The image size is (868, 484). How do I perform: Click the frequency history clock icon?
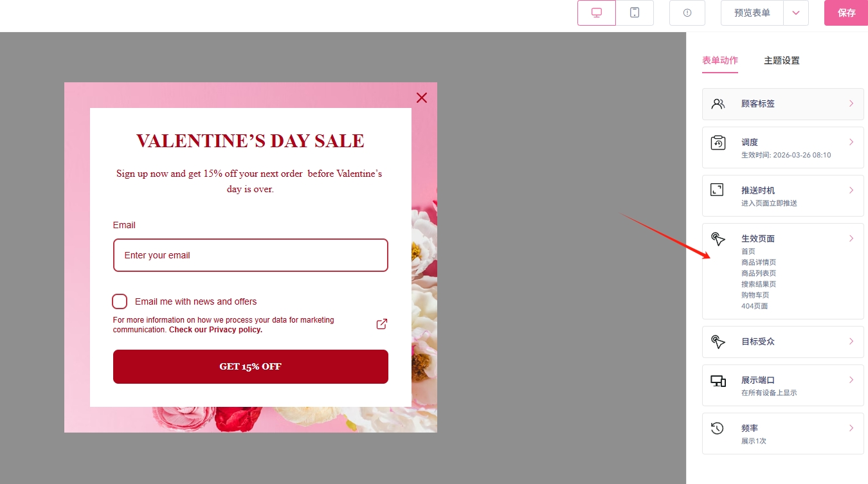718,428
